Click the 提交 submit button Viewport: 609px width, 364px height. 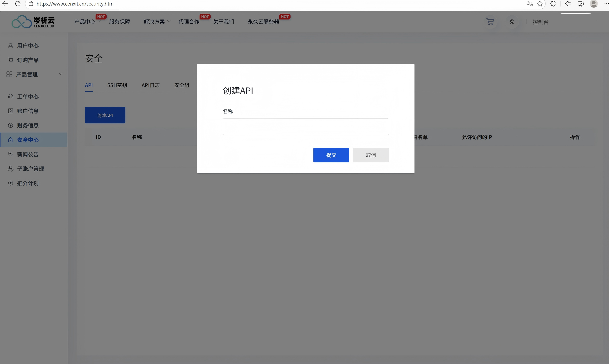click(331, 155)
